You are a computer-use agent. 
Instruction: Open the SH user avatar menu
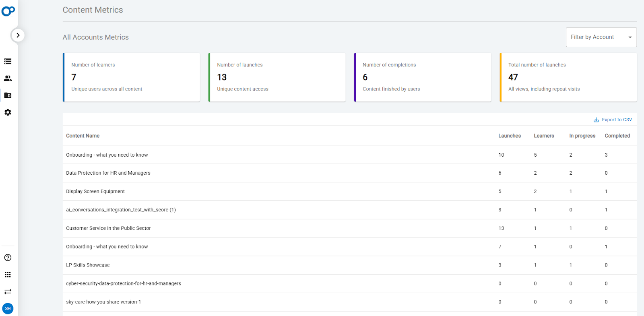pyautogui.click(x=8, y=308)
